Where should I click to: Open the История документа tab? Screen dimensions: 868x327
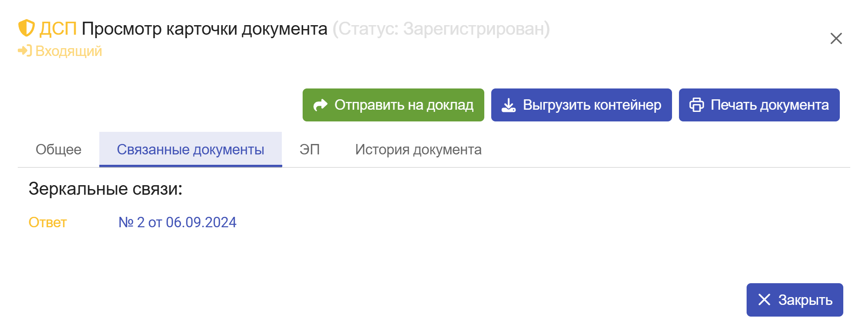[418, 150]
